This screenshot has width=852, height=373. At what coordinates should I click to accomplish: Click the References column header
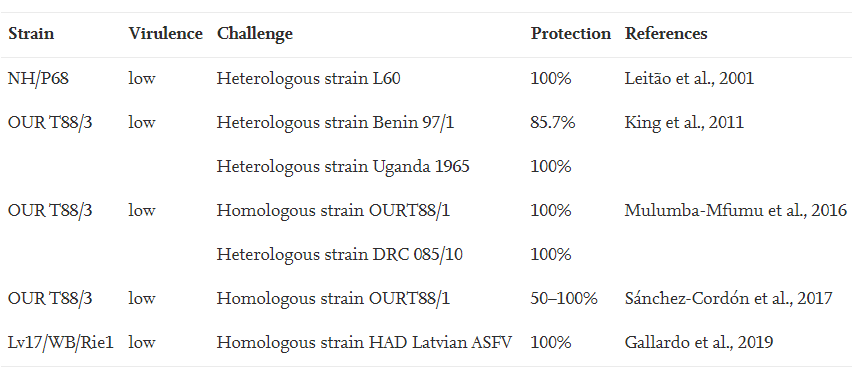(666, 34)
